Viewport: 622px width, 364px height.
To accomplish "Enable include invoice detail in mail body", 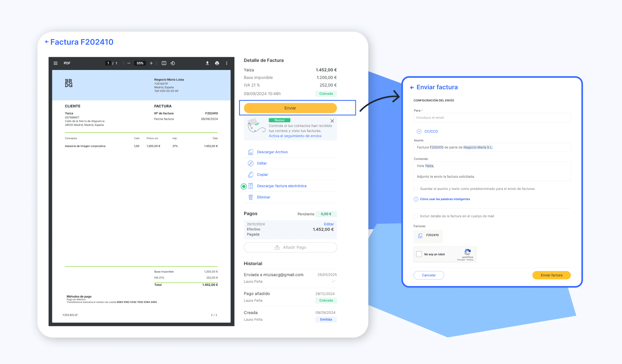I will coord(416,216).
